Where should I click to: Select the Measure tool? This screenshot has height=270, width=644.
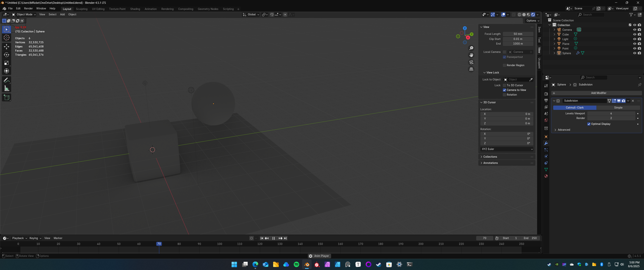tap(7, 88)
